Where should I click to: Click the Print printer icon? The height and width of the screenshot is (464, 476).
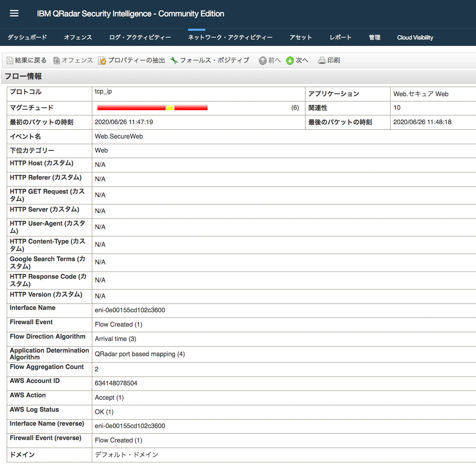[x=322, y=60]
